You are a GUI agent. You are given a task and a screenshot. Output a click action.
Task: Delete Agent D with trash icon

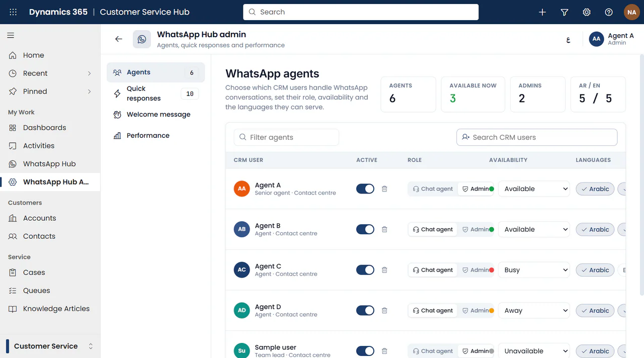coord(384,311)
